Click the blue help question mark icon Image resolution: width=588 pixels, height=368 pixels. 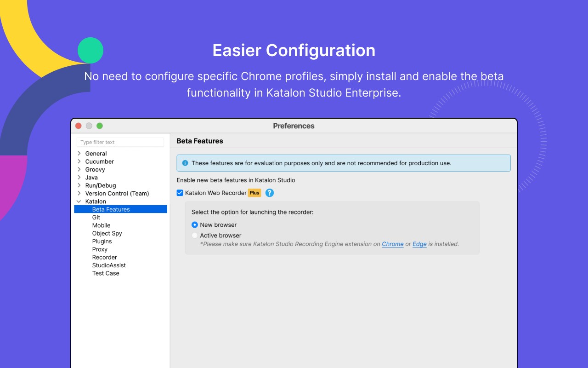pos(270,193)
